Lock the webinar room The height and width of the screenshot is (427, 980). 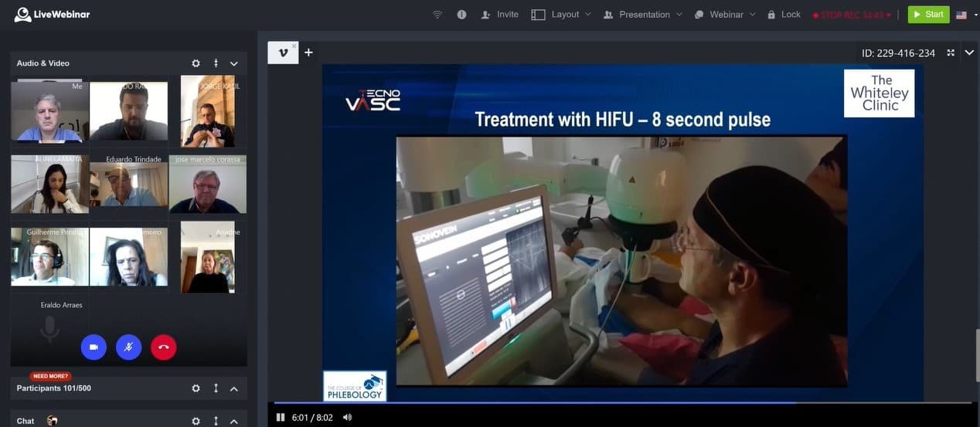(x=784, y=15)
